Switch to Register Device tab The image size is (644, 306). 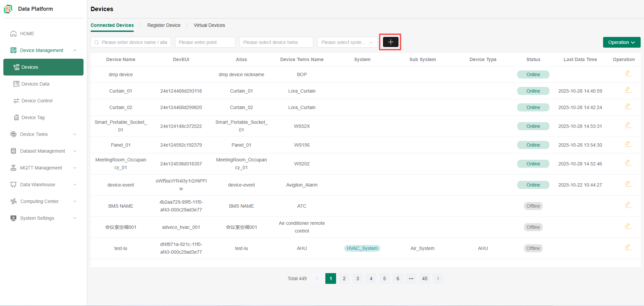pos(164,25)
